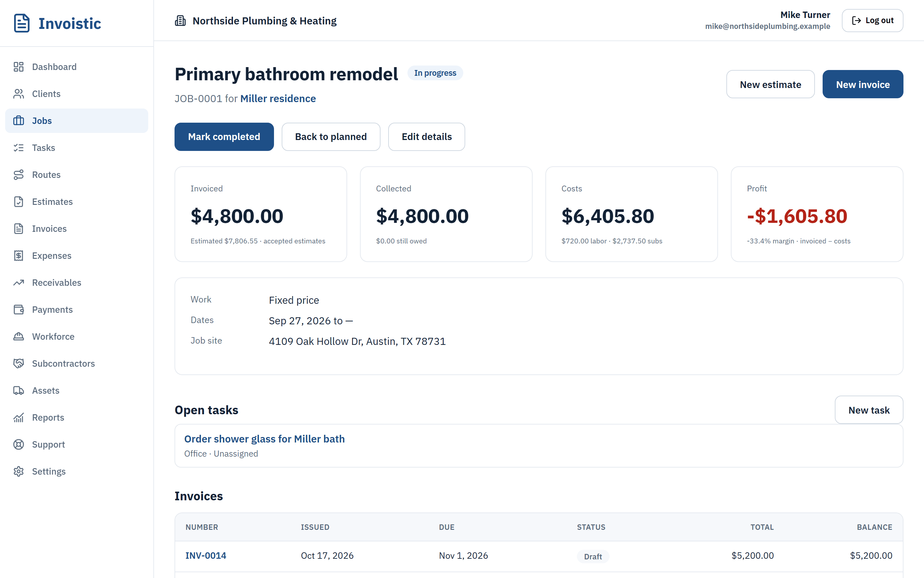Open Reports from the sidebar
The width and height of the screenshot is (924, 578).
(x=77, y=417)
